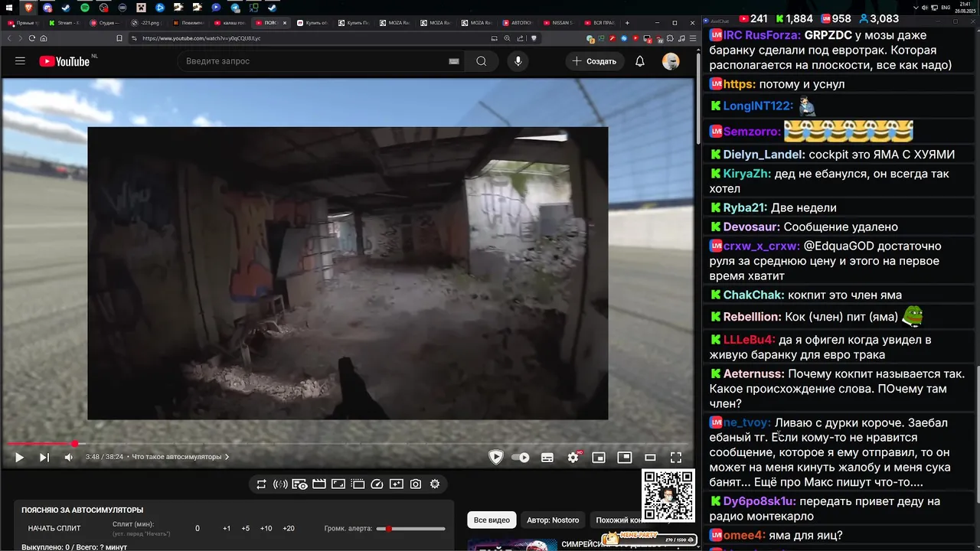
Task: Go to YouTube home via the logo
Action: click(x=65, y=61)
